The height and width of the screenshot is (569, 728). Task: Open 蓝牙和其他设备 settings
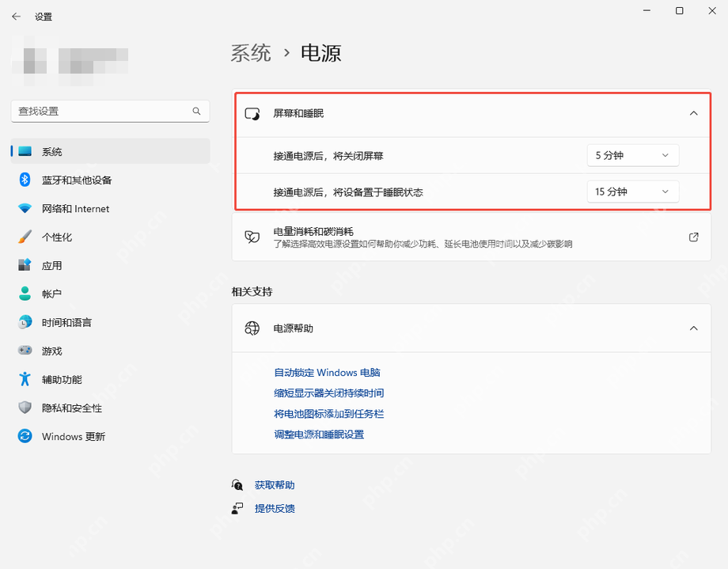(111, 180)
